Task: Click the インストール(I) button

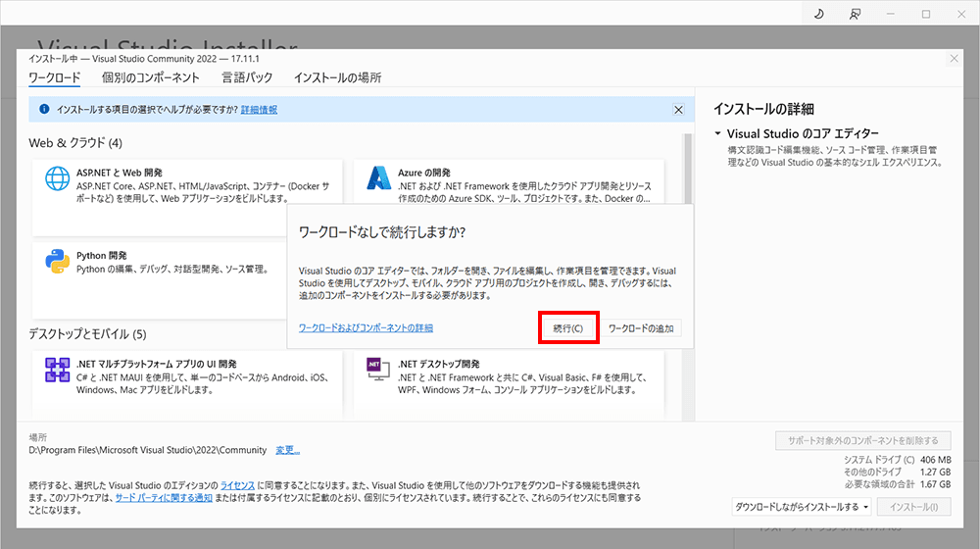Action: coord(913,507)
